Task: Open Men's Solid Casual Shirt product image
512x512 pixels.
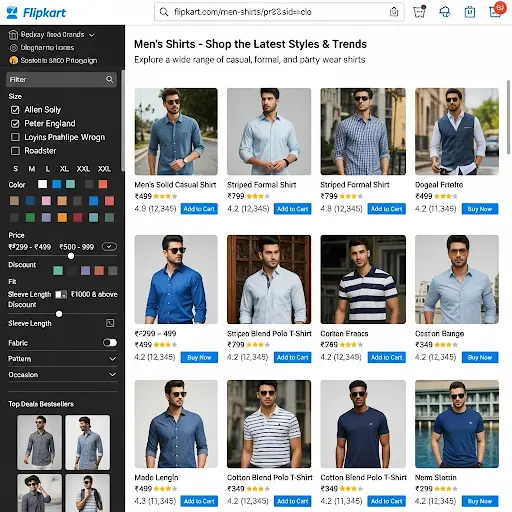Action: coord(176,131)
